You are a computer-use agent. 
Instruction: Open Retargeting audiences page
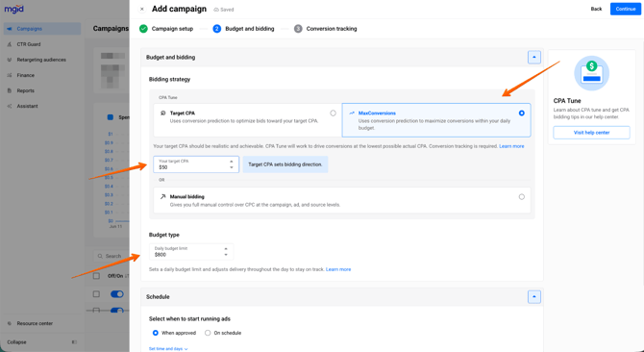point(41,60)
